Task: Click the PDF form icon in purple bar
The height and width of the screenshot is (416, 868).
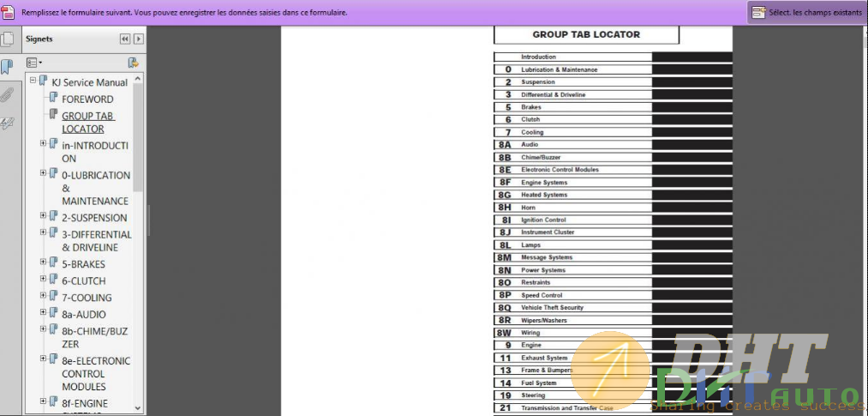Action: pos(8,12)
